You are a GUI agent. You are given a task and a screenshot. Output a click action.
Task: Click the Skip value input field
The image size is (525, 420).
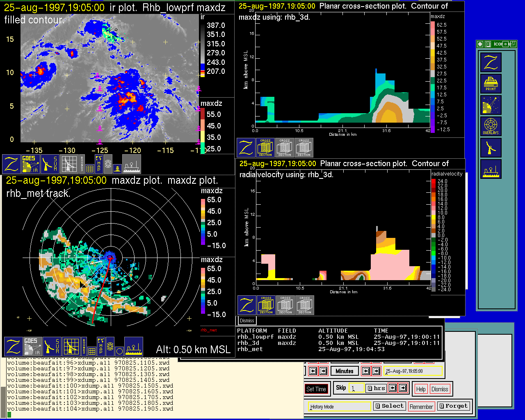[x=356, y=388]
